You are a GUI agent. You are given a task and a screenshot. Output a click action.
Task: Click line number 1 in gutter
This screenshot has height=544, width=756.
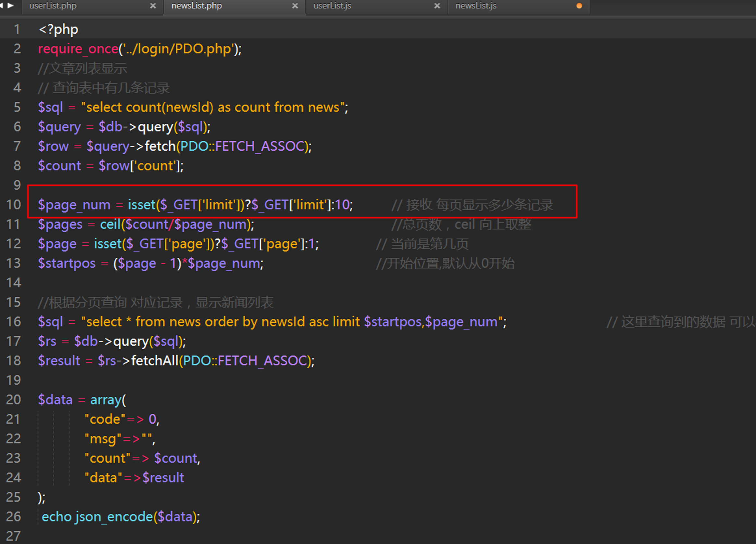17,29
